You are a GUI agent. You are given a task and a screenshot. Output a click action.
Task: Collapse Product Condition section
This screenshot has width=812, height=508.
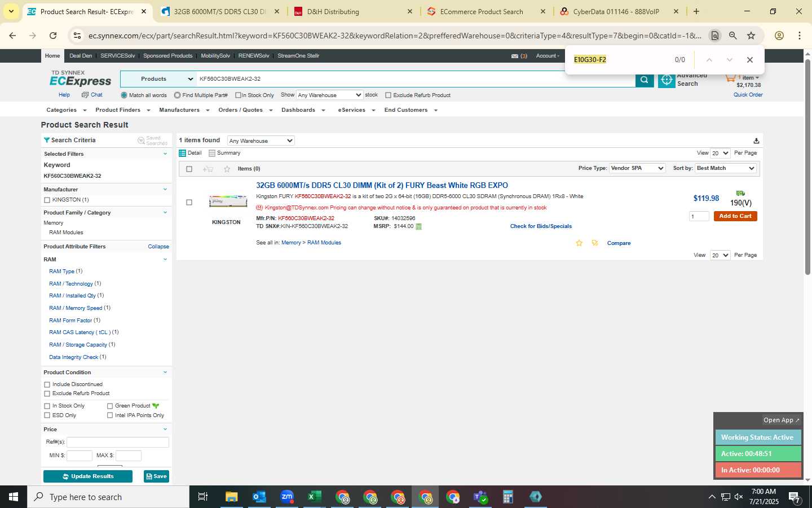(165, 373)
